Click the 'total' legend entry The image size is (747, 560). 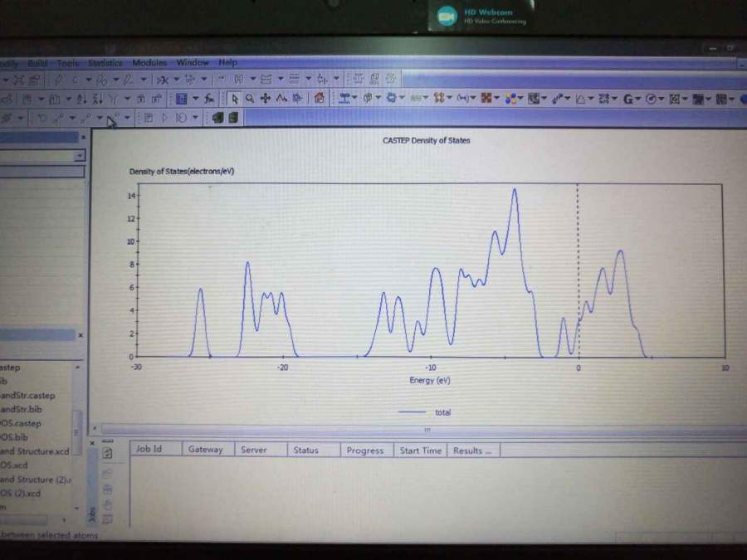click(x=425, y=412)
